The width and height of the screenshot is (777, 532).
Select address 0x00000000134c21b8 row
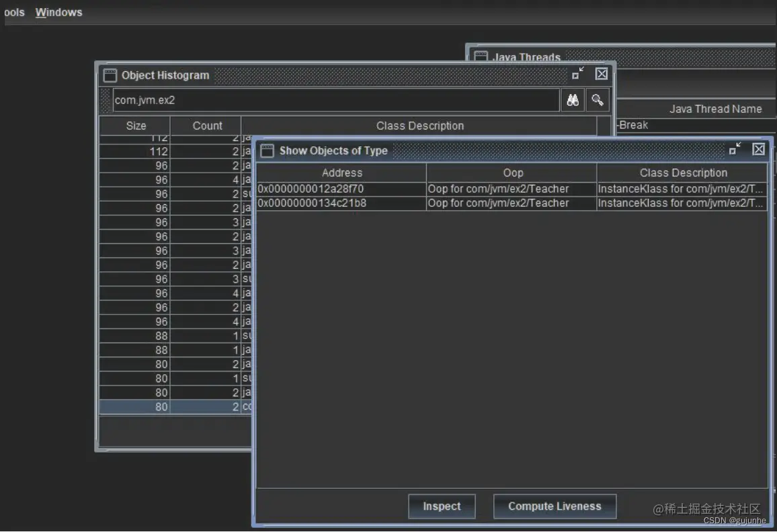512,203
